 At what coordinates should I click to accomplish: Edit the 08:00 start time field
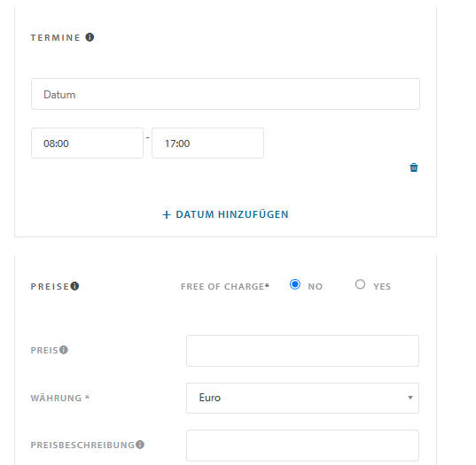[x=87, y=143]
